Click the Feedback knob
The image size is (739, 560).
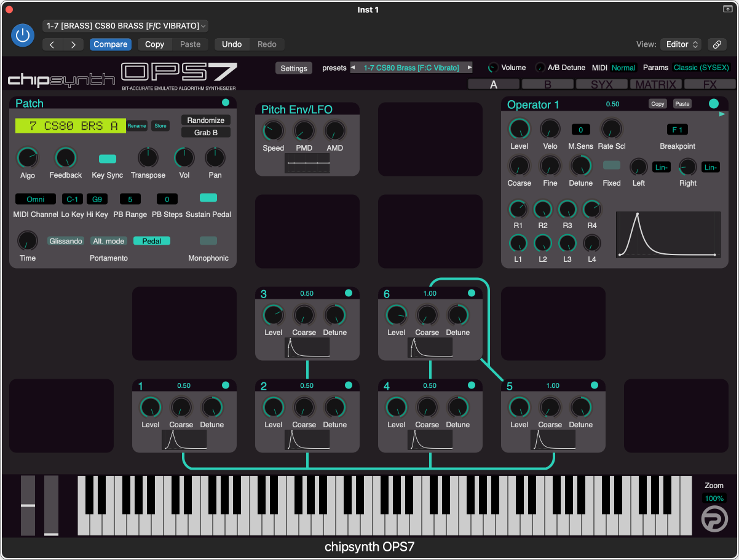[x=66, y=158]
